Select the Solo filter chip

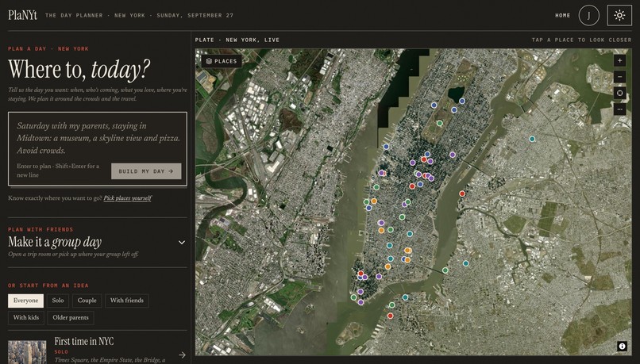58,301
